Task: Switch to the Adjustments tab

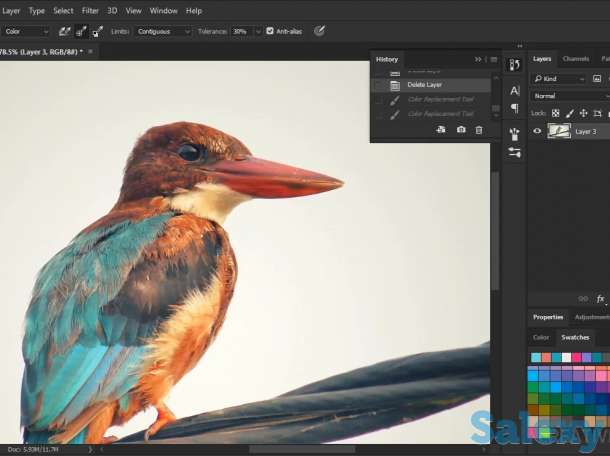Action: click(592, 317)
